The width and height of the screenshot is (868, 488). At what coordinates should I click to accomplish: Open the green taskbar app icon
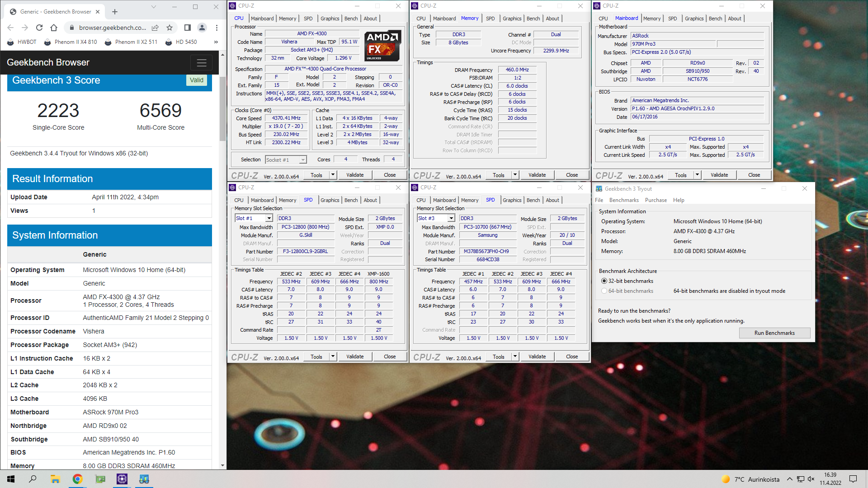pyautogui.click(x=100, y=479)
